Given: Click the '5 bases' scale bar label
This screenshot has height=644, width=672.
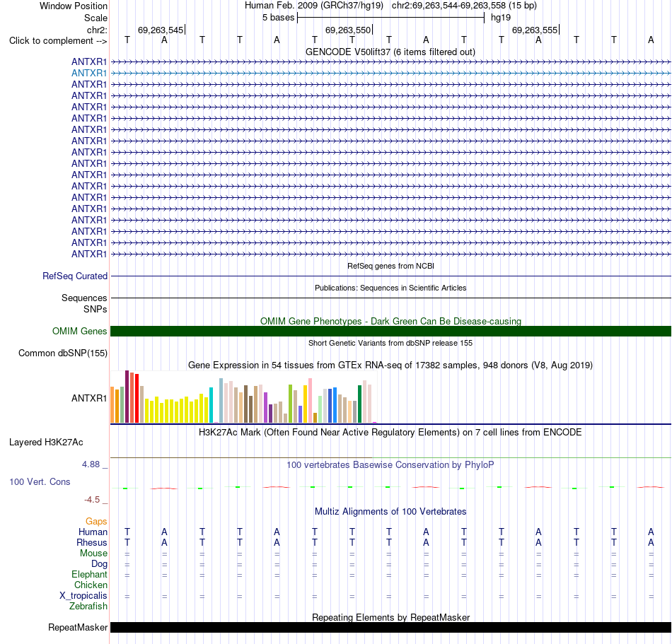Looking at the screenshot, I should click(278, 18).
